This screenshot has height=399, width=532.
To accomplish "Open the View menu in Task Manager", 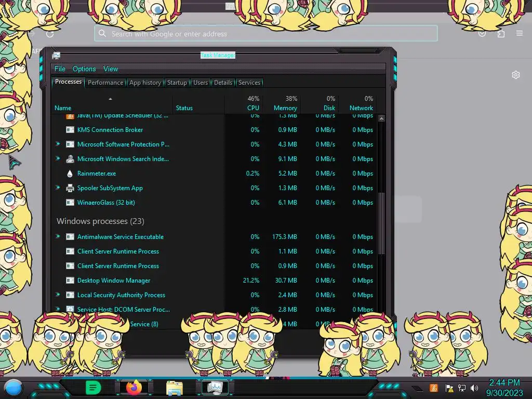I will point(111,69).
